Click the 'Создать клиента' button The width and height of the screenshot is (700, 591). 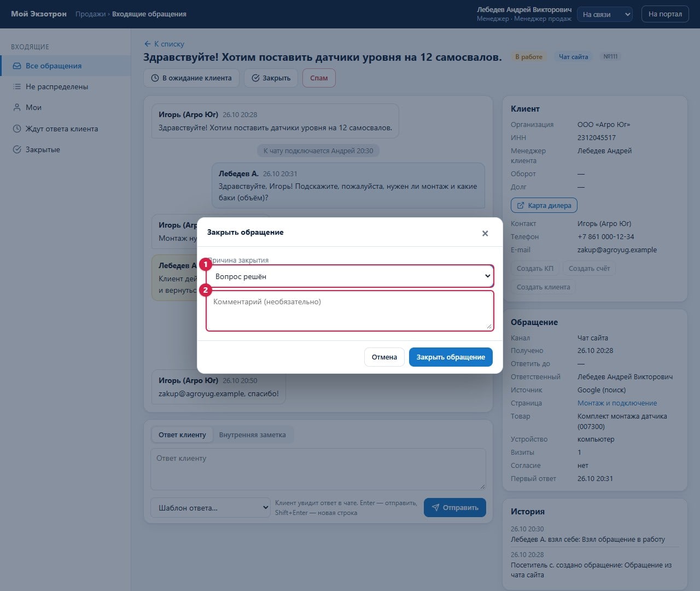543,287
